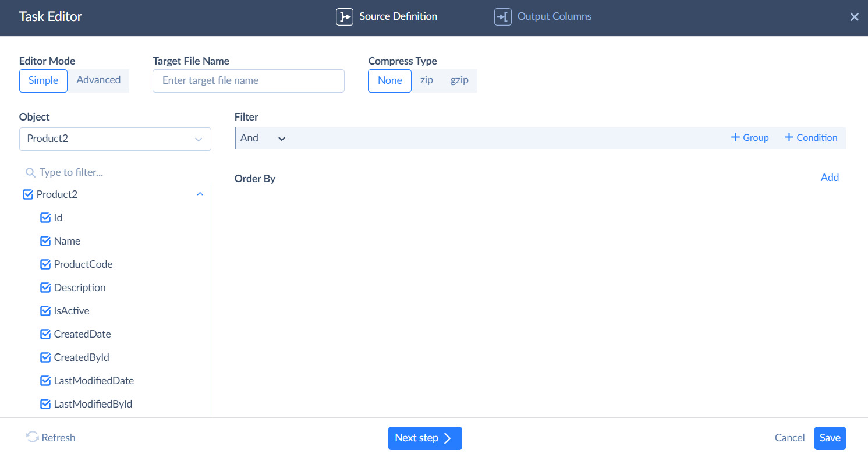Toggle the CreatedDate field checkbox

[45, 334]
